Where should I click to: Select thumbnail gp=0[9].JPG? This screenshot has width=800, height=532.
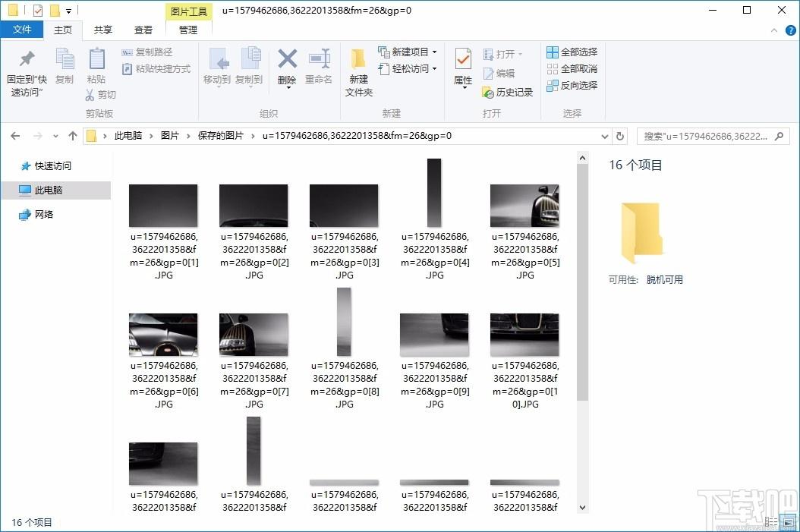(434, 335)
